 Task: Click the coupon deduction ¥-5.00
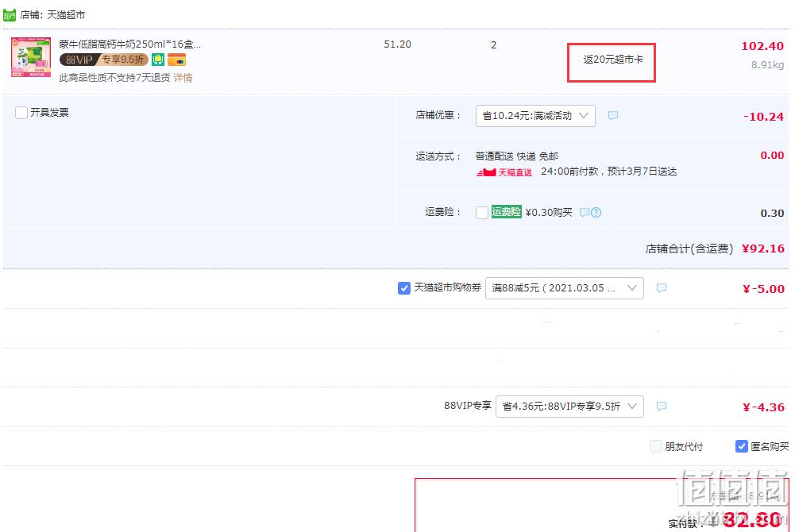tap(763, 289)
